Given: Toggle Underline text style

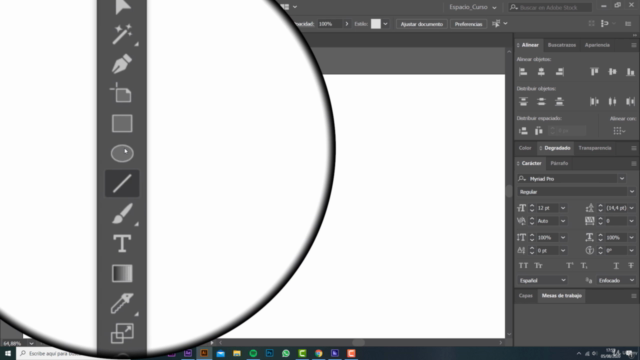Looking at the screenshot, I should point(616,266).
